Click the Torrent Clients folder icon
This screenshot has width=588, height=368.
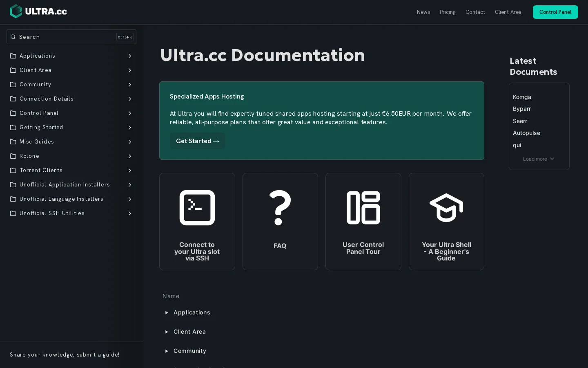(13, 171)
